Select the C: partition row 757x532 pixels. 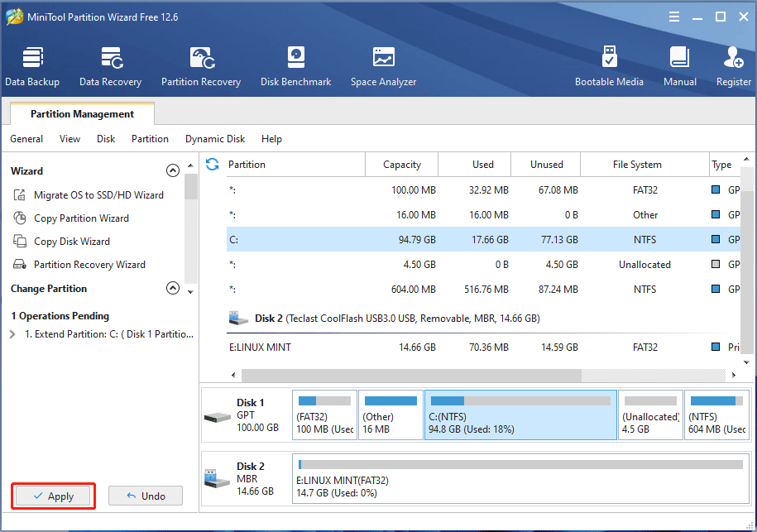(483, 239)
